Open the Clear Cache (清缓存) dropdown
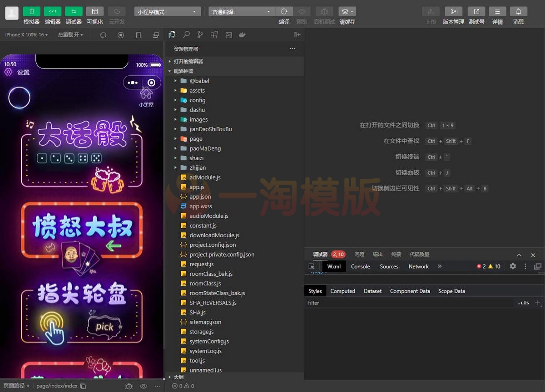This screenshot has height=392, width=545. (347, 11)
